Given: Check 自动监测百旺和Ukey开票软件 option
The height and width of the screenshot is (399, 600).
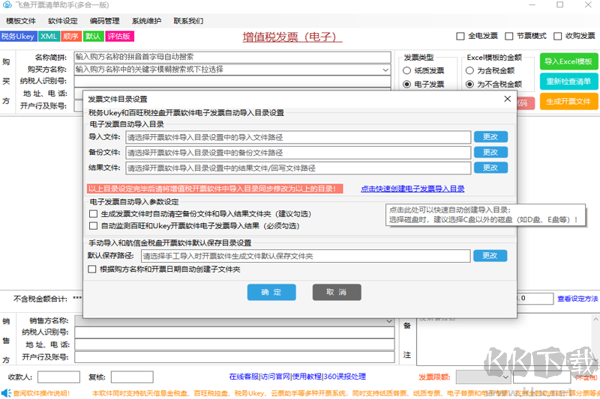Looking at the screenshot, I should [x=93, y=226].
